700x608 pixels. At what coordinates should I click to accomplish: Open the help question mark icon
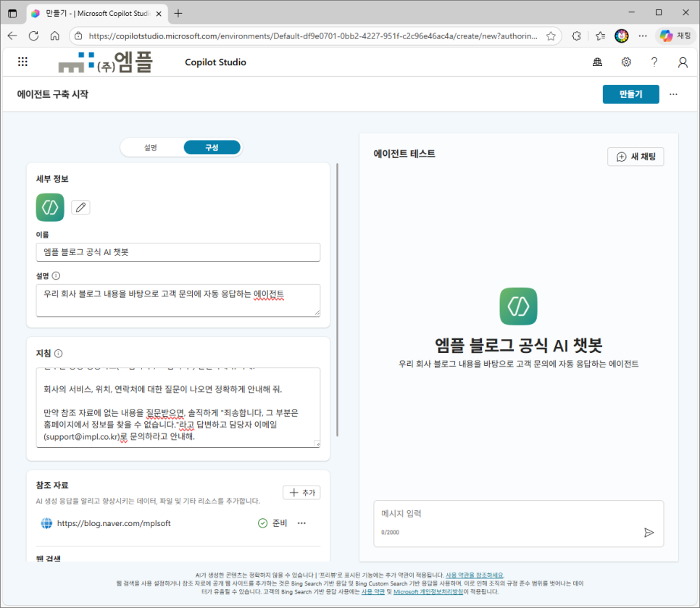pyautogui.click(x=654, y=62)
